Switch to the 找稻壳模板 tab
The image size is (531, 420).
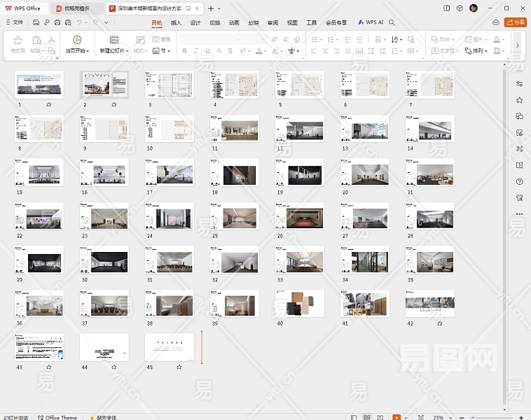point(76,8)
